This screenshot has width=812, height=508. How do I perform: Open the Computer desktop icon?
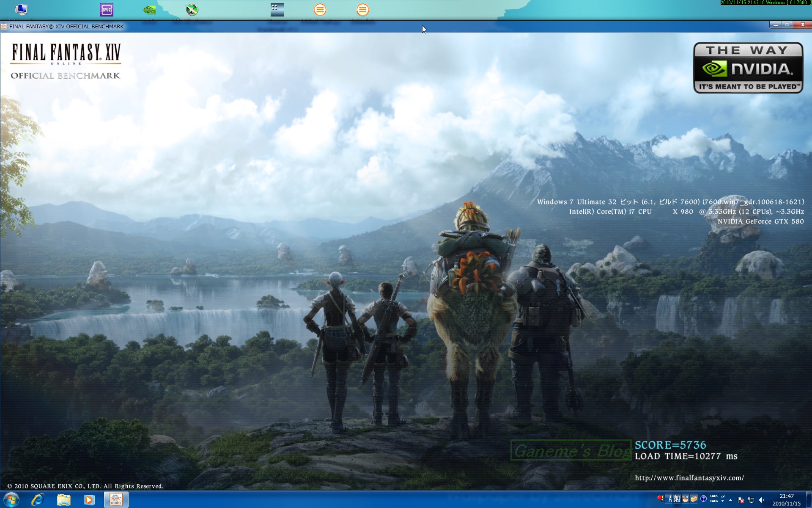21,10
